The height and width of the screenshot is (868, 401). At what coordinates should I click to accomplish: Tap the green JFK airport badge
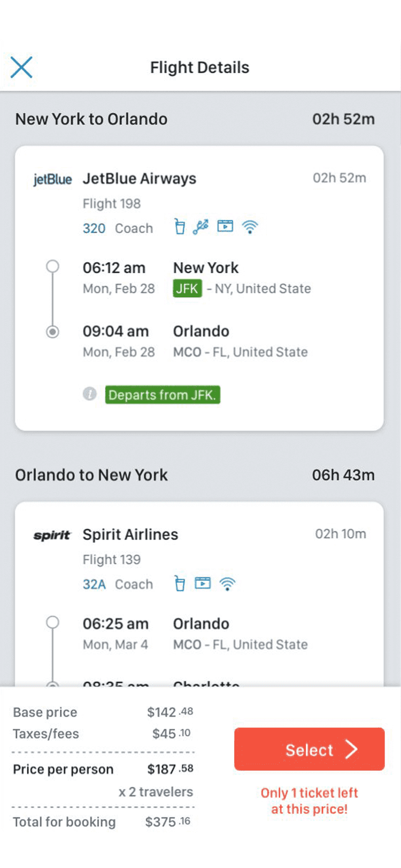pyautogui.click(x=188, y=288)
